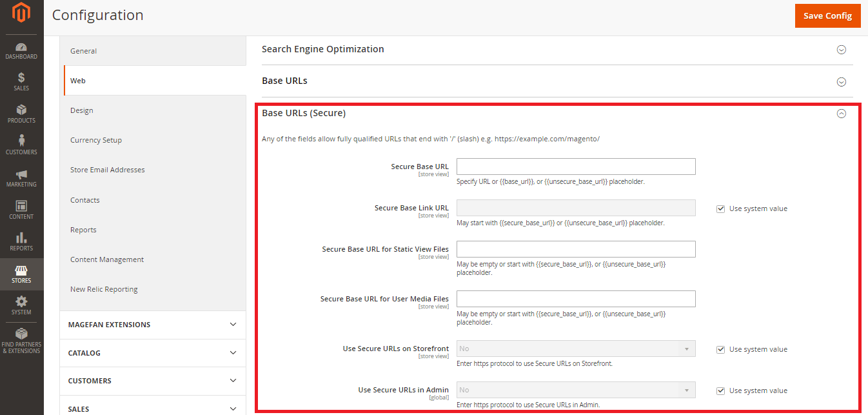This screenshot has height=415, width=868.
Task: Select the Design configuration tab
Action: click(x=82, y=110)
